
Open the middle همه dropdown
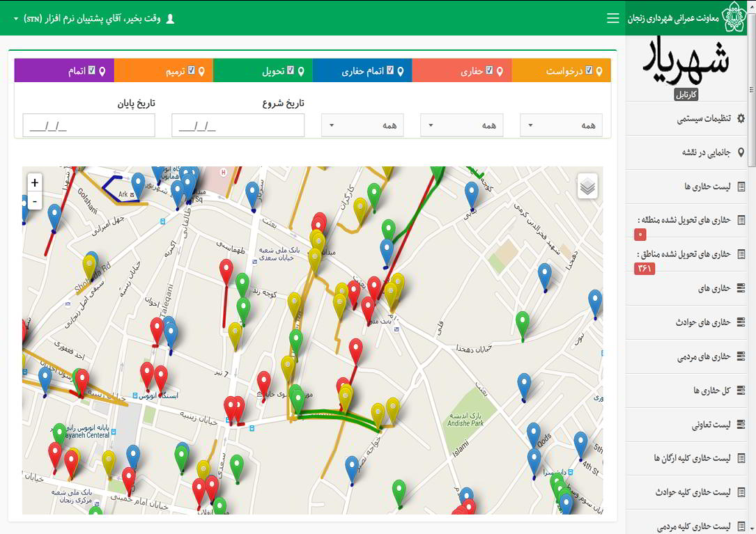(x=462, y=125)
